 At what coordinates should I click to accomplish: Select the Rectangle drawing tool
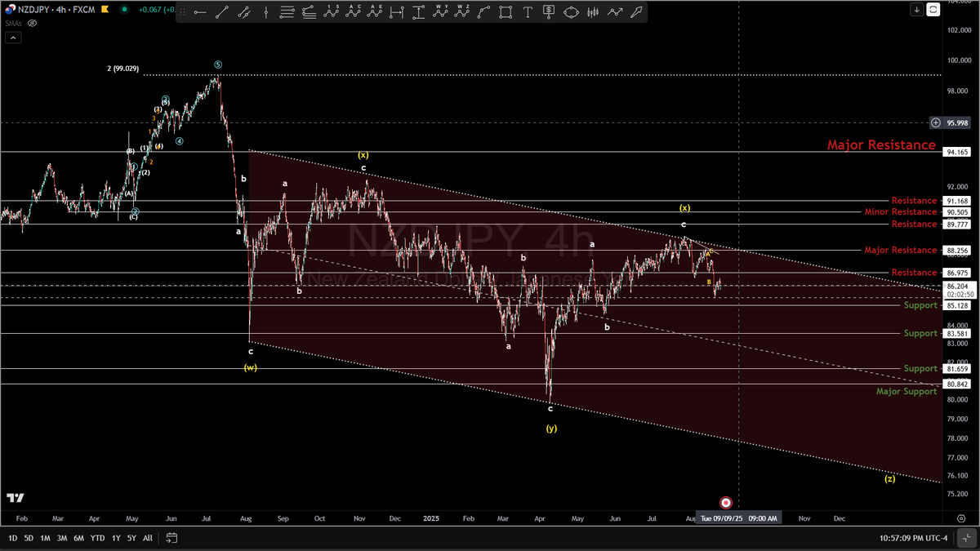tap(505, 12)
